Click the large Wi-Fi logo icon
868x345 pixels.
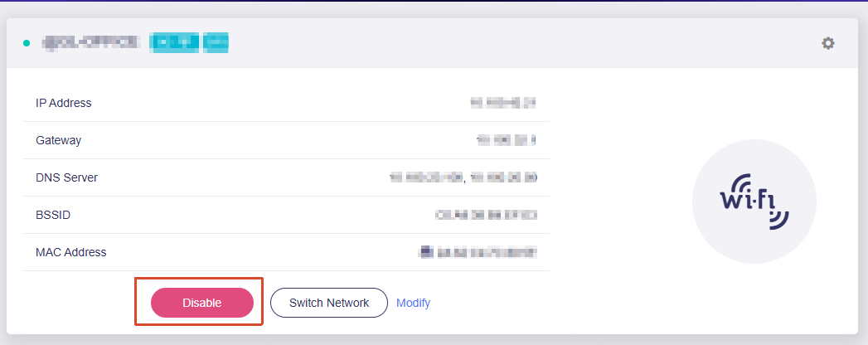754,202
